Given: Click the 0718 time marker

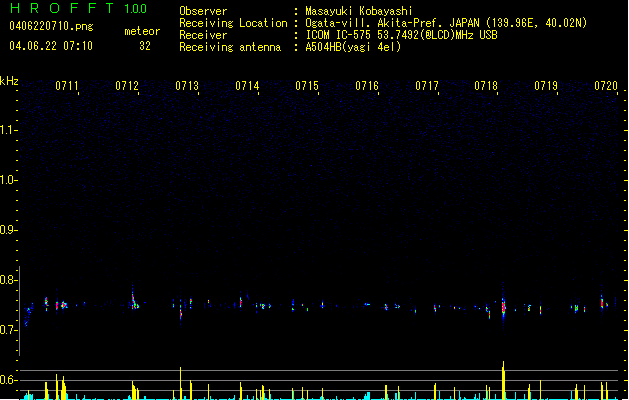Looking at the screenshot, I should [x=486, y=86].
